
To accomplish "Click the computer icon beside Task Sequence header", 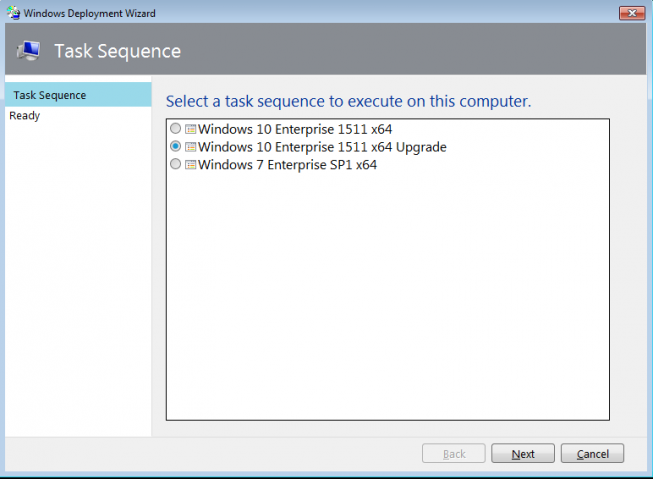I will coord(28,51).
